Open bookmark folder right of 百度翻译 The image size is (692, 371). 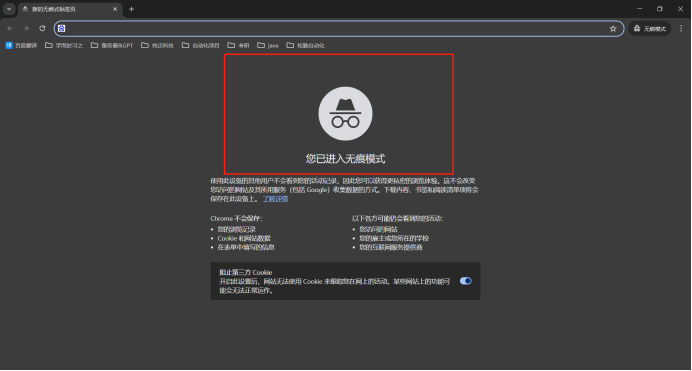click(64, 45)
